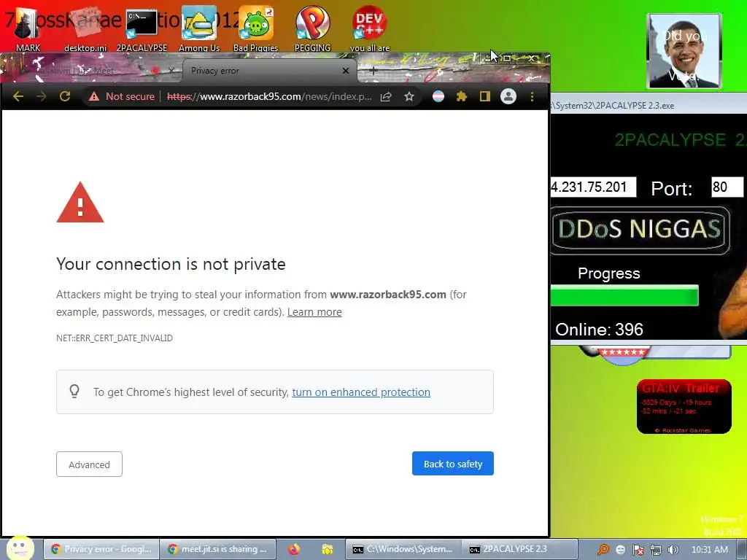Click the GTA:IV Trailer countdown gadget
The image size is (747, 560).
(x=684, y=407)
